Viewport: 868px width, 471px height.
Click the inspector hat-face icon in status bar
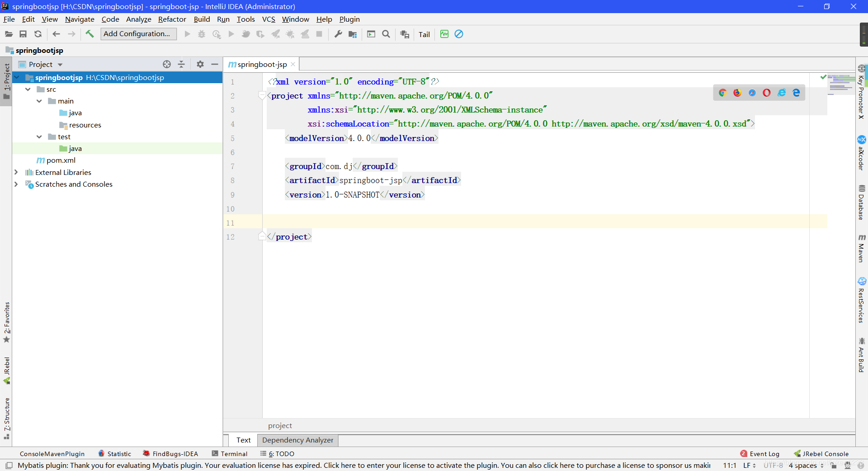[x=848, y=465]
